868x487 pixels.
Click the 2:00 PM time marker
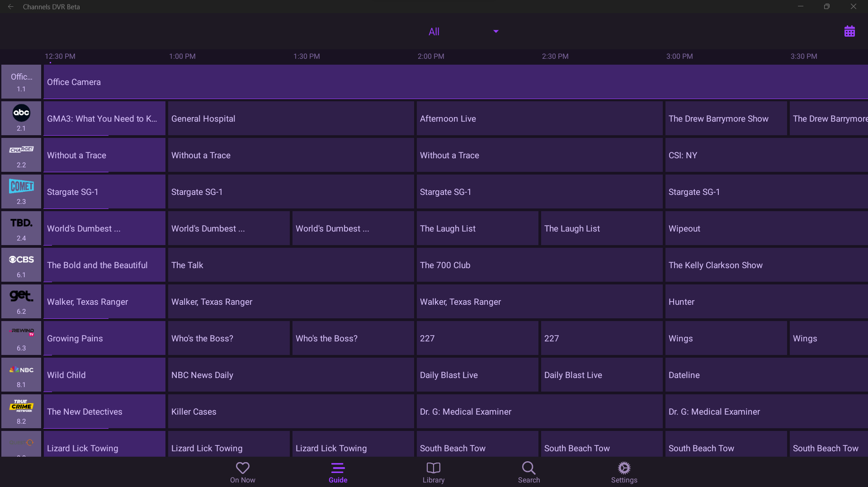(430, 57)
